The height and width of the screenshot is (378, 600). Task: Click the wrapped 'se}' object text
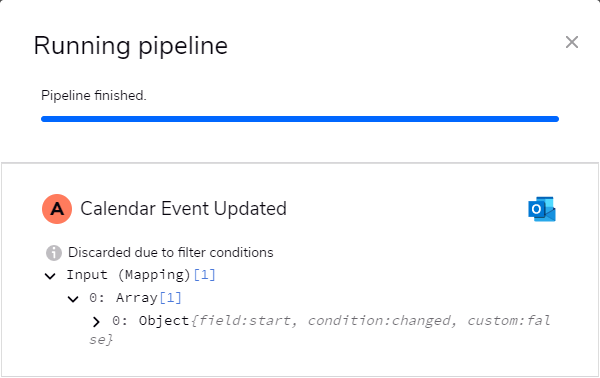tap(101, 339)
